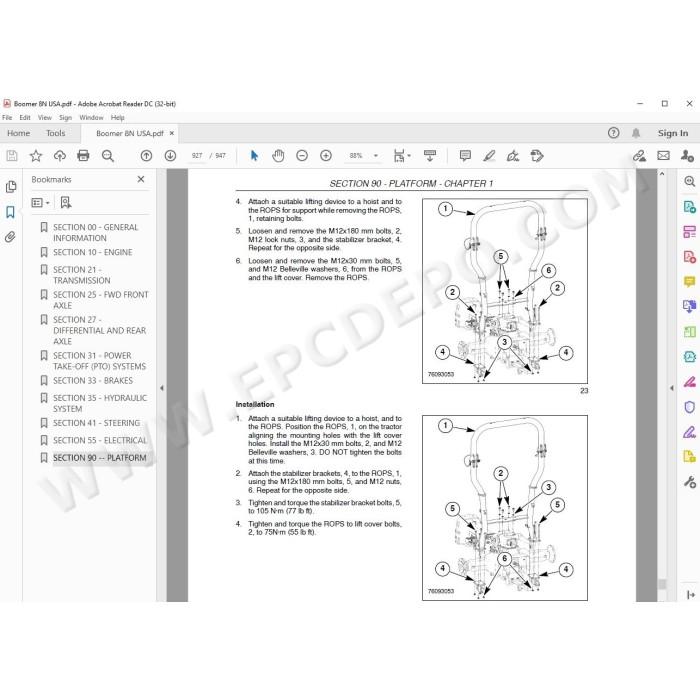Image resolution: width=700 pixels, height=700 pixels.
Task: Open the File menu
Action: pos(7,117)
